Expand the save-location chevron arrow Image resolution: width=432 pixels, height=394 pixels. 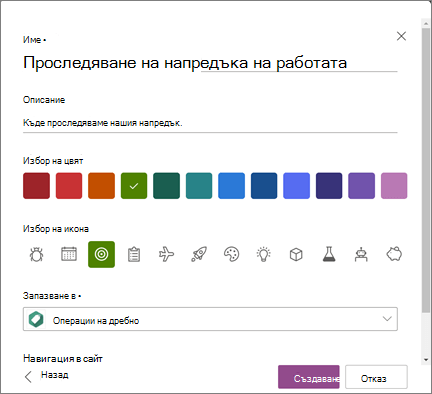(x=387, y=319)
